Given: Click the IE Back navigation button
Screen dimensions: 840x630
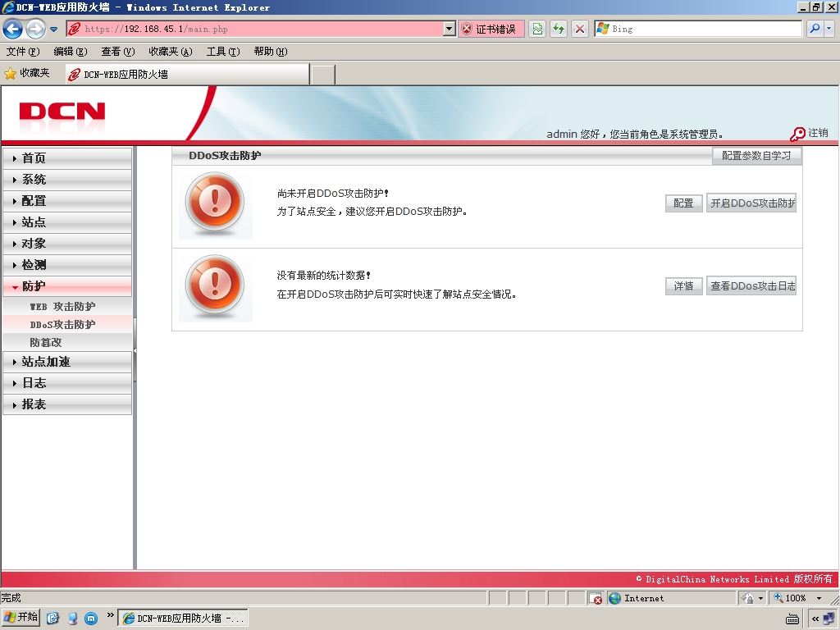Looking at the screenshot, I should pos(13,29).
